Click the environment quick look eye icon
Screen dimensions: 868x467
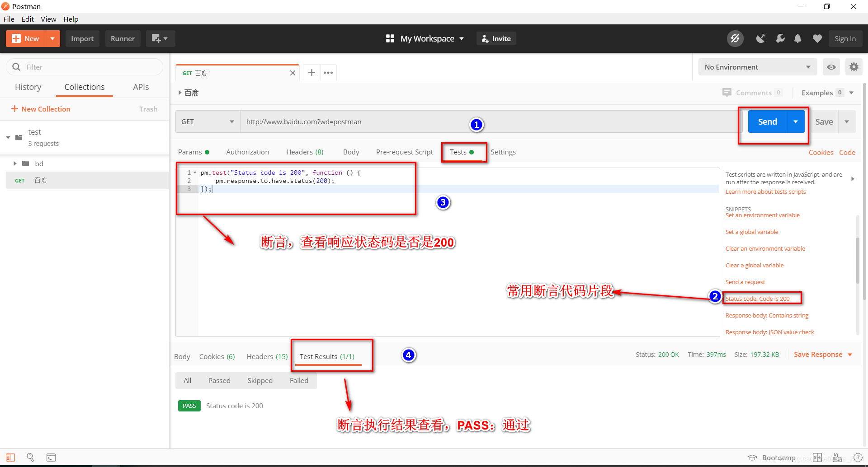coord(831,67)
